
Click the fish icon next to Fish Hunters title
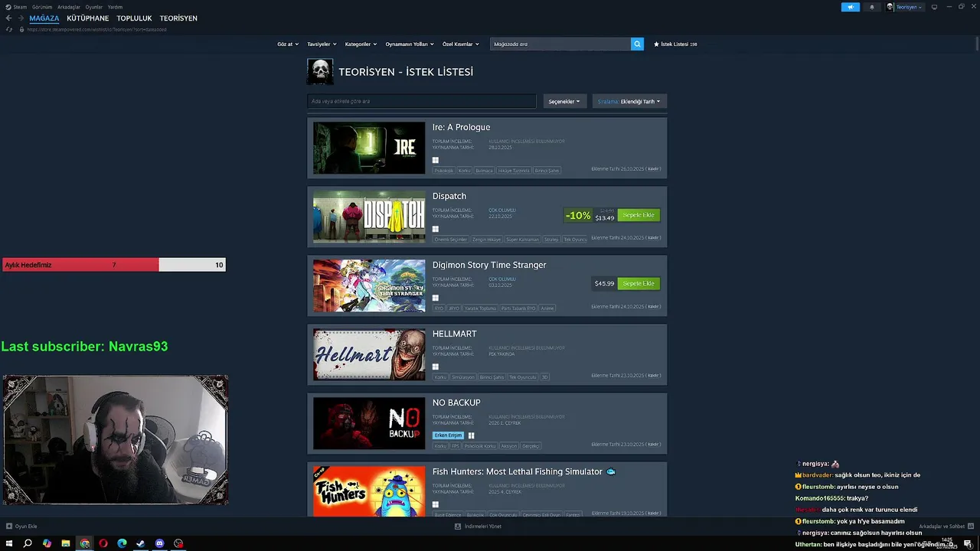click(611, 471)
